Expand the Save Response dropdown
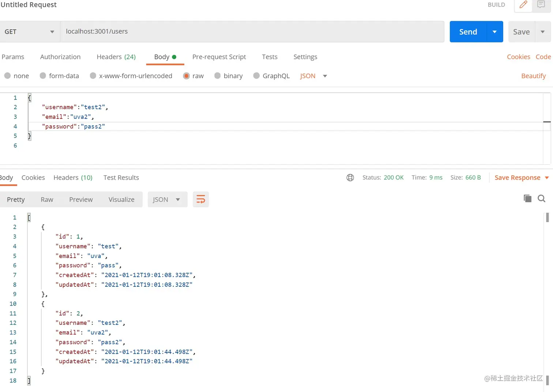The width and height of the screenshot is (553, 392). coord(547,178)
